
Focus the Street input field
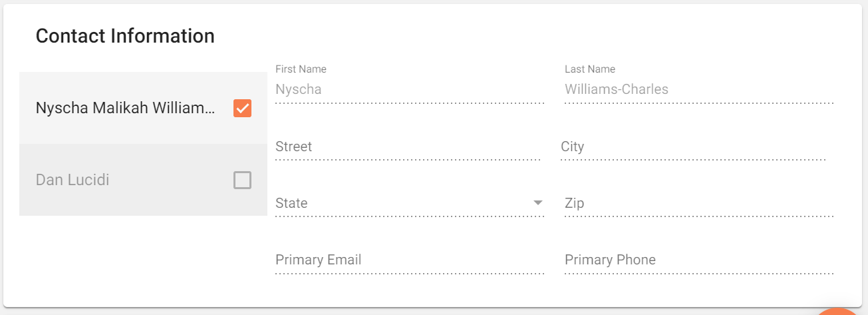[x=408, y=147]
